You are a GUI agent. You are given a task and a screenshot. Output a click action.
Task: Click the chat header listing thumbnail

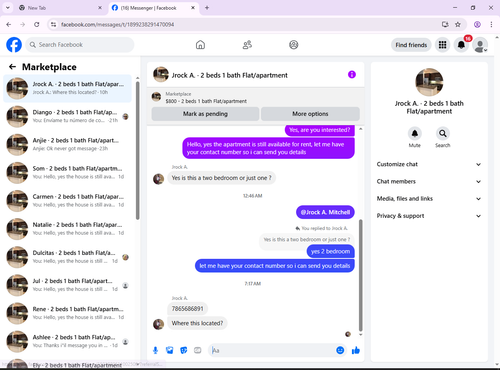[161, 74]
